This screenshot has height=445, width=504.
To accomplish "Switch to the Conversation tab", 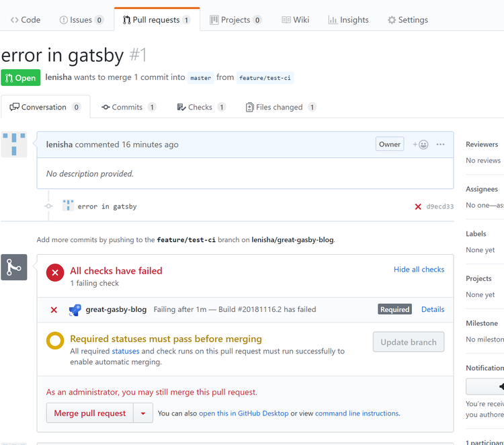I will 45,107.
